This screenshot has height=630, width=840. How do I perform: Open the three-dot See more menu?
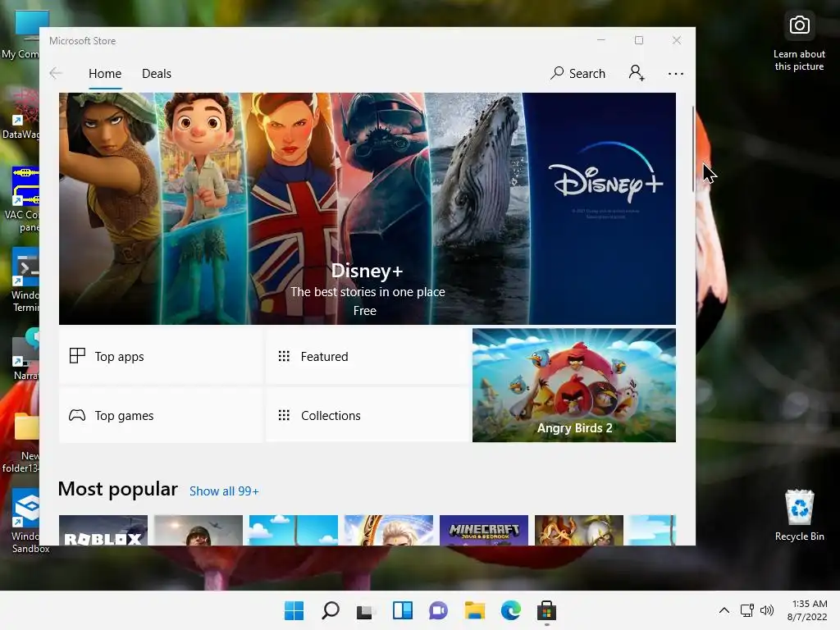[x=676, y=73]
